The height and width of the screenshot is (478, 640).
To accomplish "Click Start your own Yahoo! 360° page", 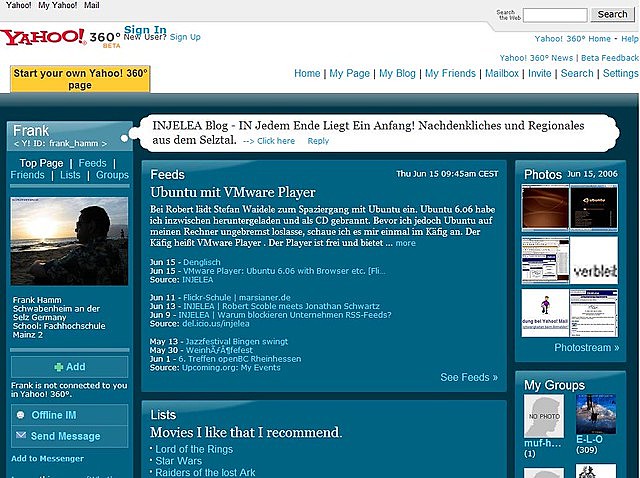I will (x=80, y=79).
